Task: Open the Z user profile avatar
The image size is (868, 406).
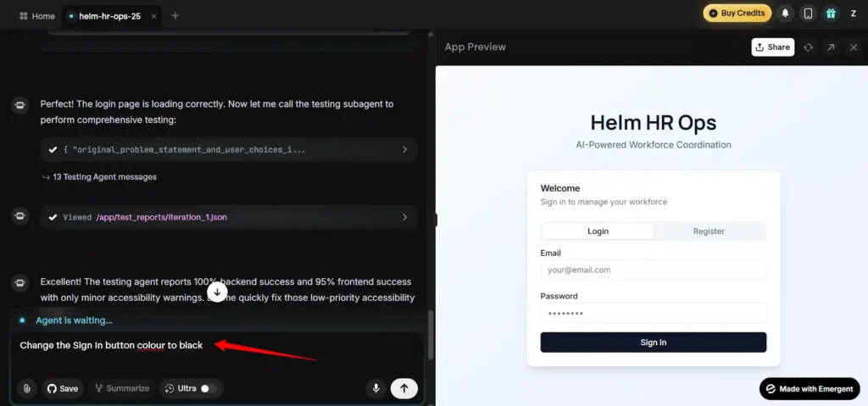Action: tap(854, 14)
